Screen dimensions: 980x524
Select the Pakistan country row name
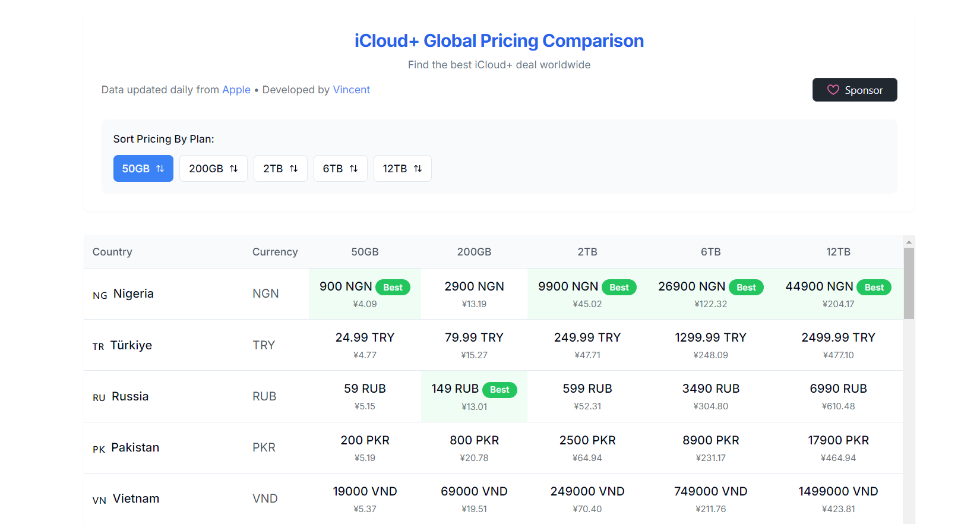pyautogui.click(x=135, y=447)
